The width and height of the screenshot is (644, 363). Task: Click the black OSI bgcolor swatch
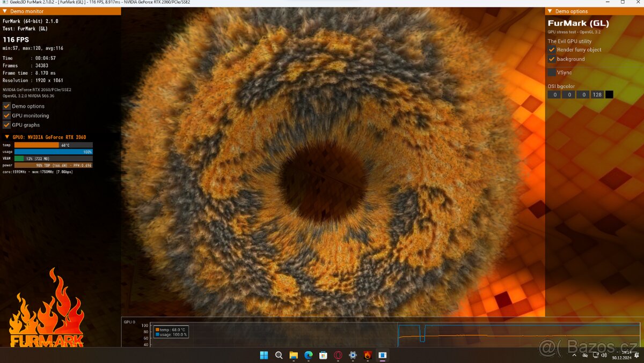(x=609, y=95)
